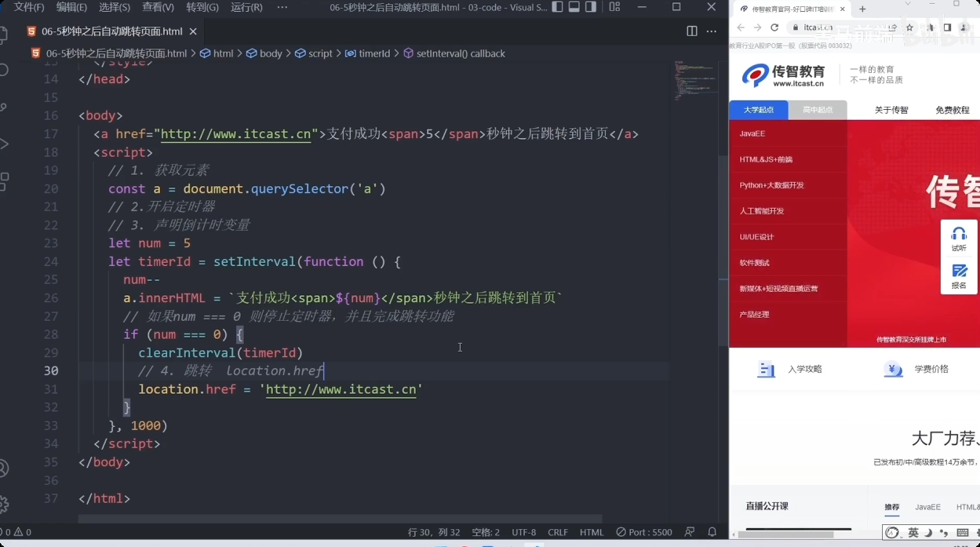Select 高中起点 tab on webpage
This screenshot has width=980, height=547.
click(818, 110)
